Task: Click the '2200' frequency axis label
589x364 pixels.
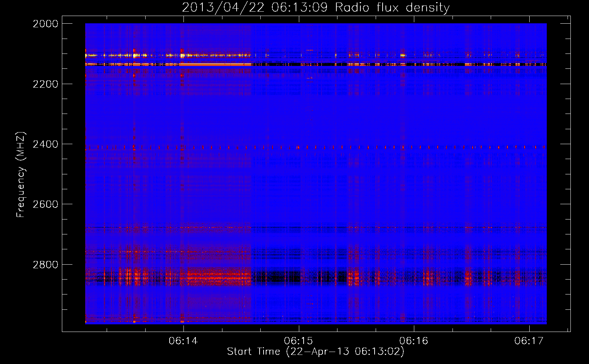Action: [x=46, y=84]
